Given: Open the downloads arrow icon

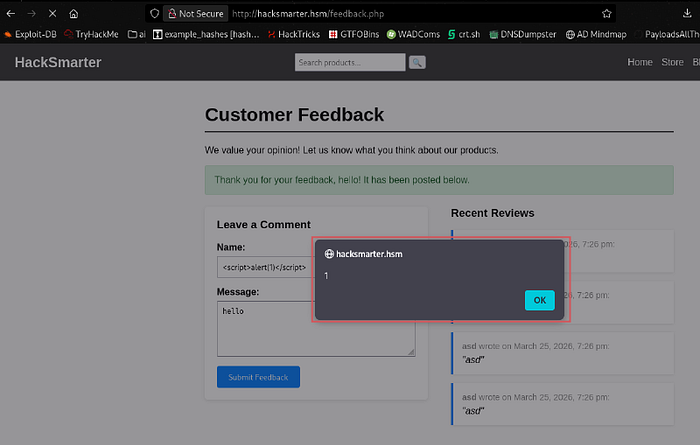Looking at the screenshot, I should [687, 14].
